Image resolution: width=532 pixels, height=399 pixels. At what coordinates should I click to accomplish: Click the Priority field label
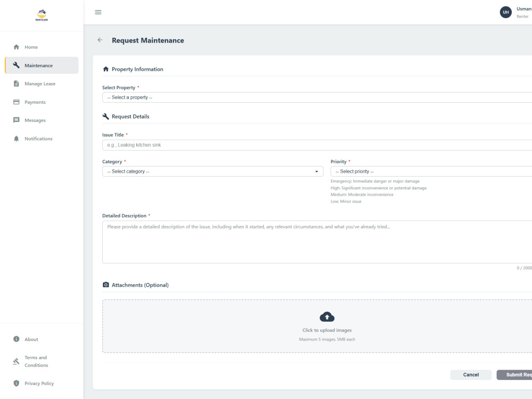(x=338, y=162)
